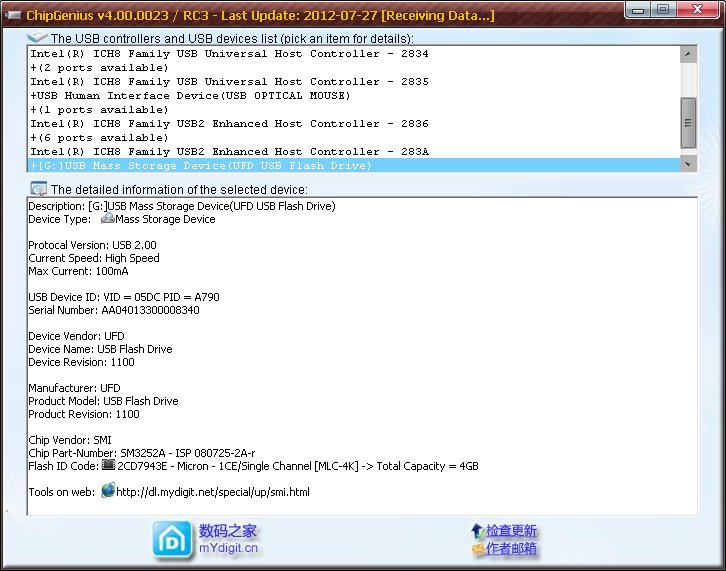Click the USB drive icon above the device list
The width and height of the screenshot is (726, 571).
coord(38,37)
